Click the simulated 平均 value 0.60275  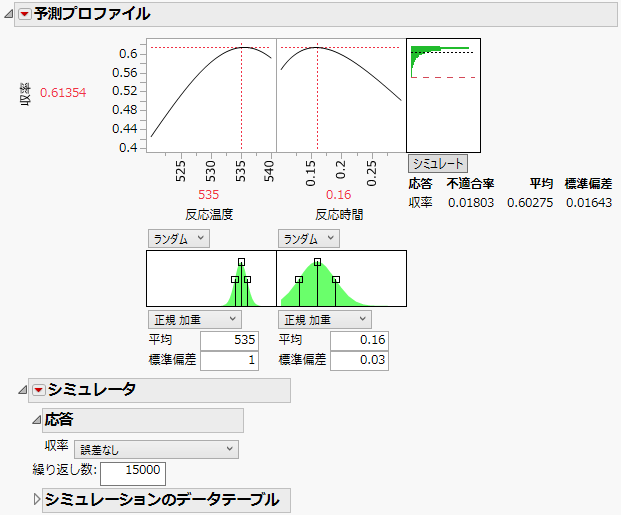530,203
